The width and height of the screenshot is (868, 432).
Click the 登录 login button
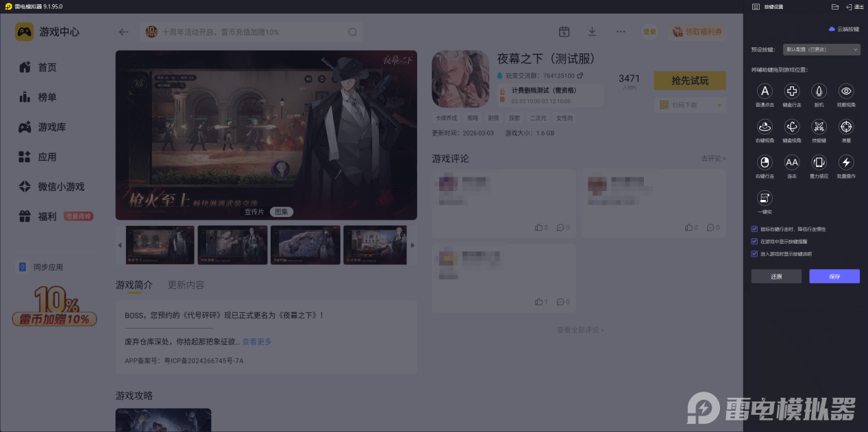(x=649, y=31)
